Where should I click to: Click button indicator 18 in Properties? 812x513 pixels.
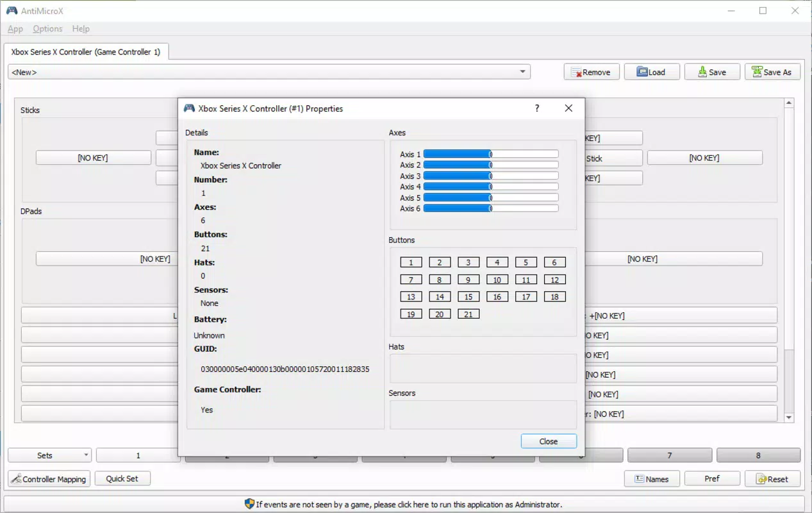[x=555, y=297]
